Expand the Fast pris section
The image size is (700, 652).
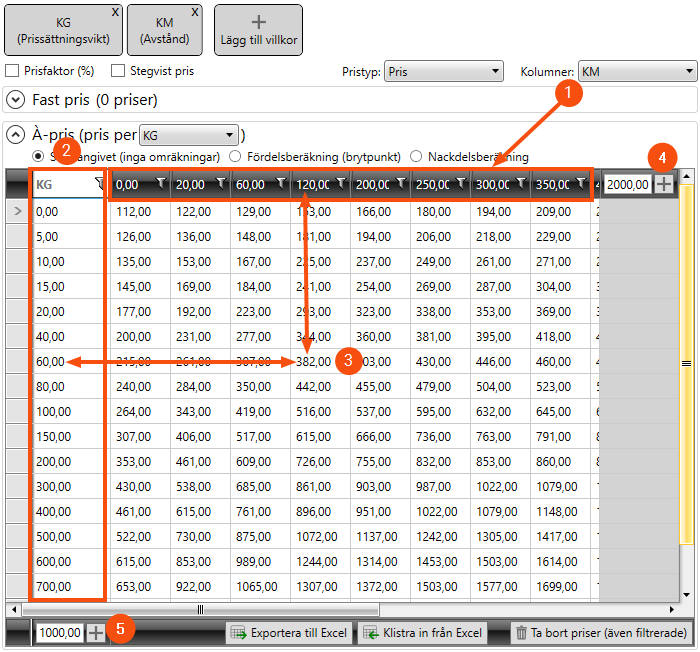tap(15, 100)
